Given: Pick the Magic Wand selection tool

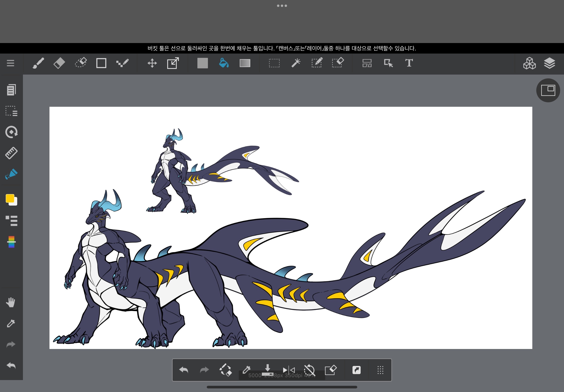Looking at the screenshot, I should point(296,63).
